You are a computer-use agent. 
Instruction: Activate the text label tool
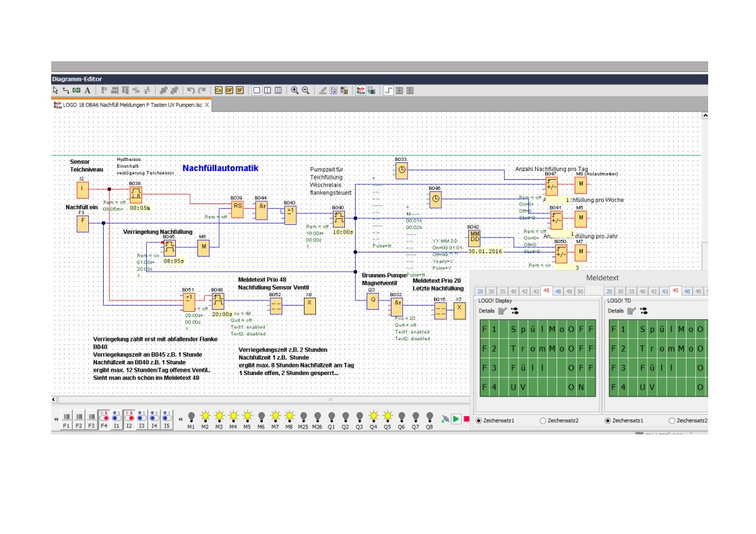88,90
